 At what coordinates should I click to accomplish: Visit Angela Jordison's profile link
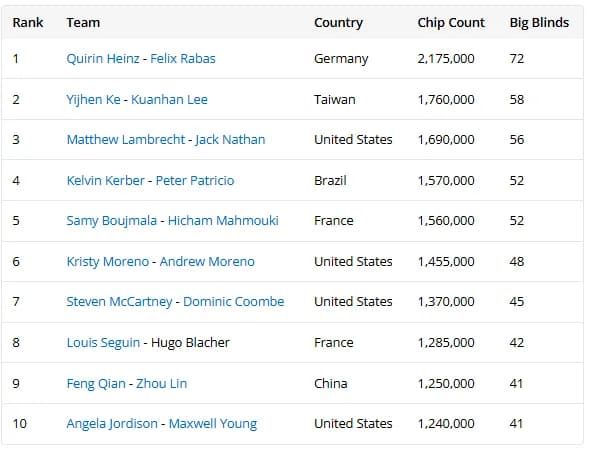112,424
